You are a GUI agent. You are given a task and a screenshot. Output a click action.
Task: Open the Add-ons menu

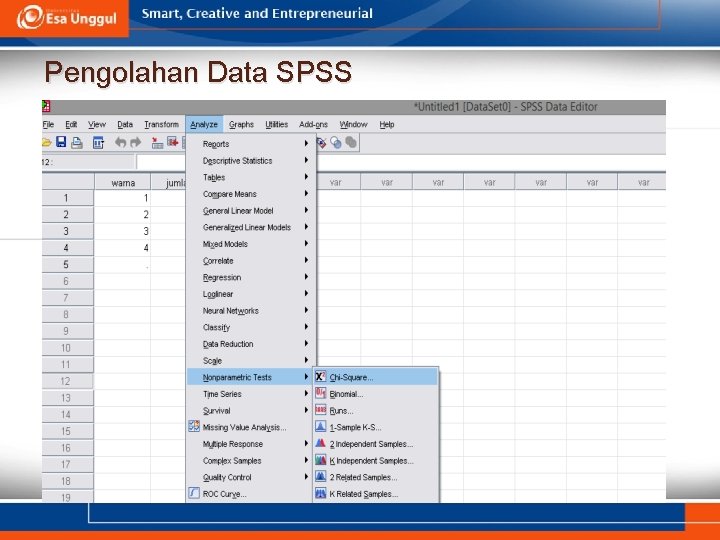point(314,124)
